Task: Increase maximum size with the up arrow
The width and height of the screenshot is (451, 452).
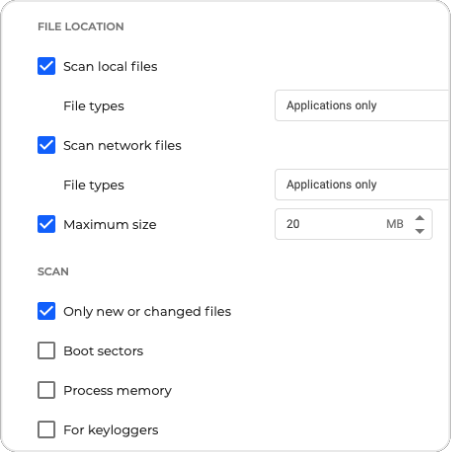Action: click(x=420, y=218)
